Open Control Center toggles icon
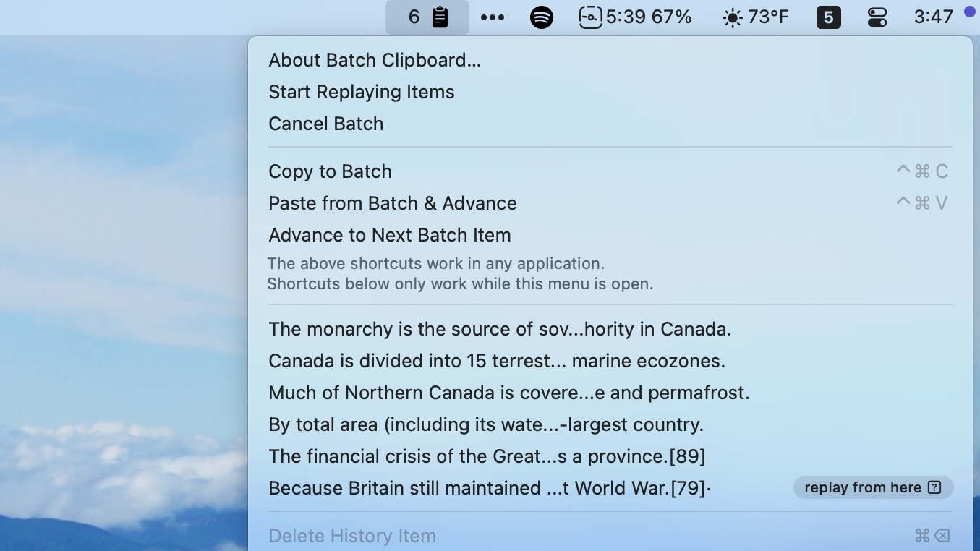The image size is (980, 551). coord(877,17)
